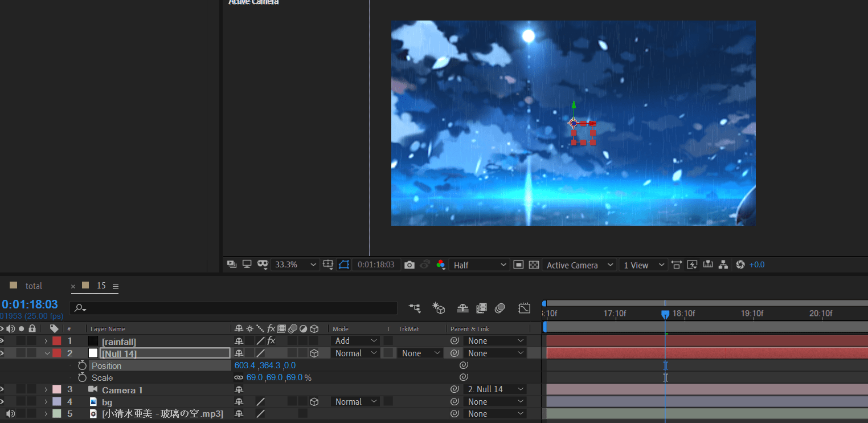Screen dimensions: 868x423
Task: Switch to the total composition tab
Action: click(34, 286)
